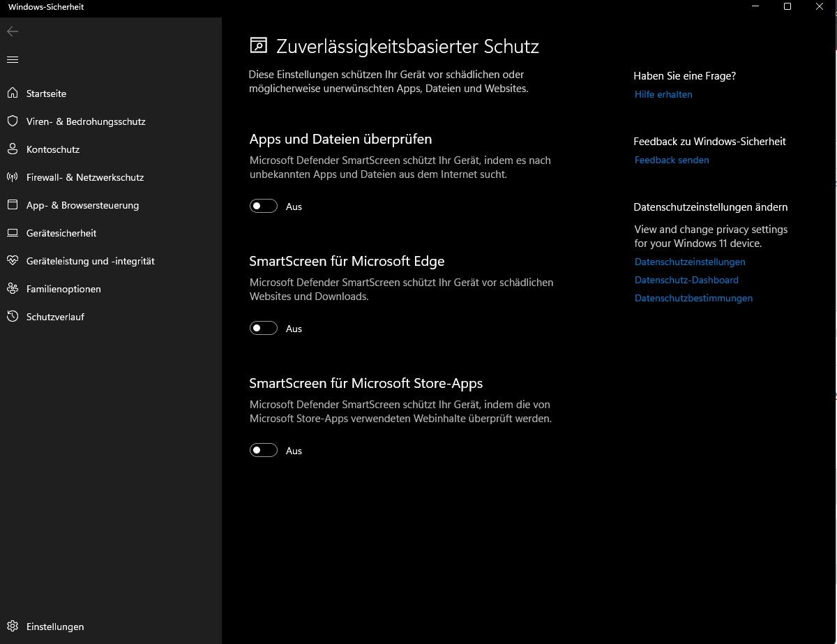Minimize the Windows-Sicherheit window

755,6
